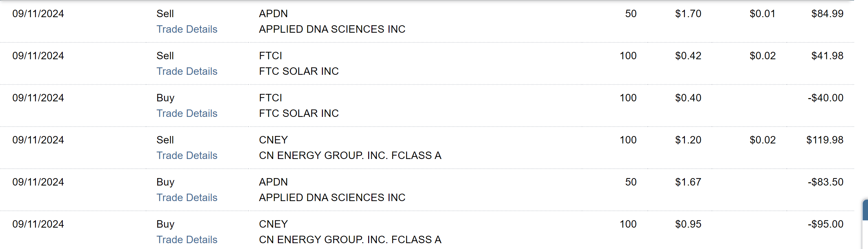Click the $41.98 amount
Screen dimensions: 868x249
click(827, 56)
